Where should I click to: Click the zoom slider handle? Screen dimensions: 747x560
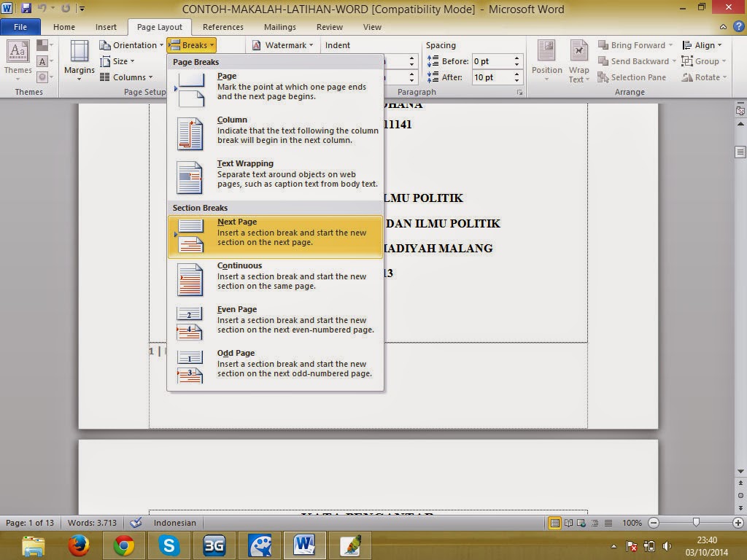[x=696, y=523]
